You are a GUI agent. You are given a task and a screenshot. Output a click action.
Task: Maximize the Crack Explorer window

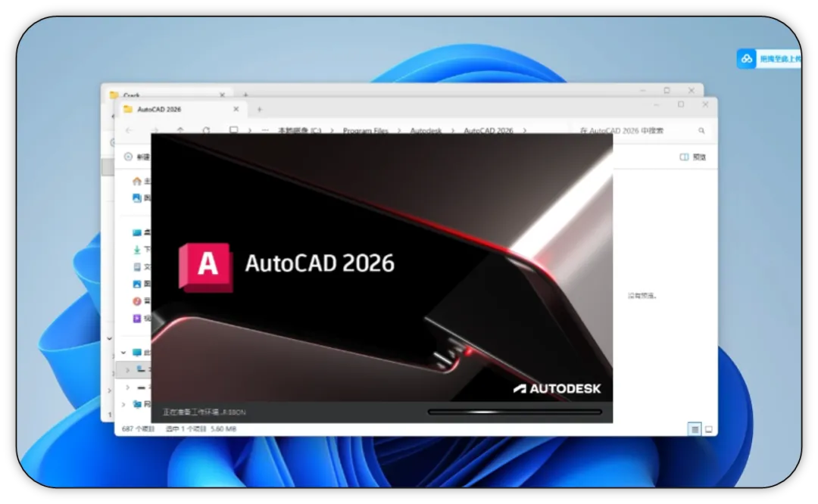pos(667,91)
